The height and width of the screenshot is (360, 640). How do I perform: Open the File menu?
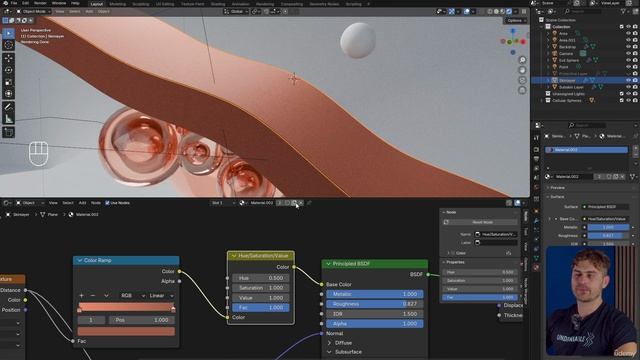click(14, 3)
